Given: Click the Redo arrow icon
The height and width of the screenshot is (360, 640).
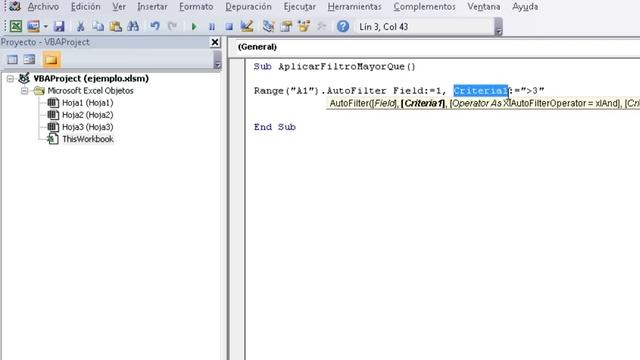Looking at the screenshot, I should pyautogui.click(x=172, y=27).
